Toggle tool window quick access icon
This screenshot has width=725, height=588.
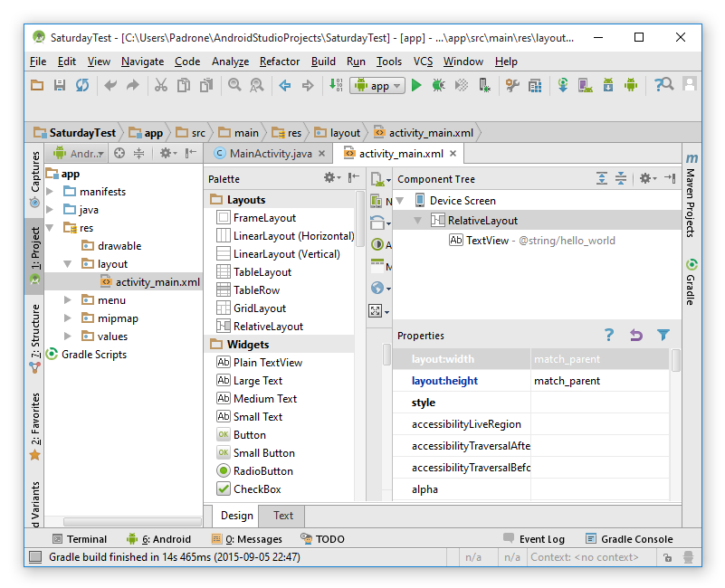point(35,557)
